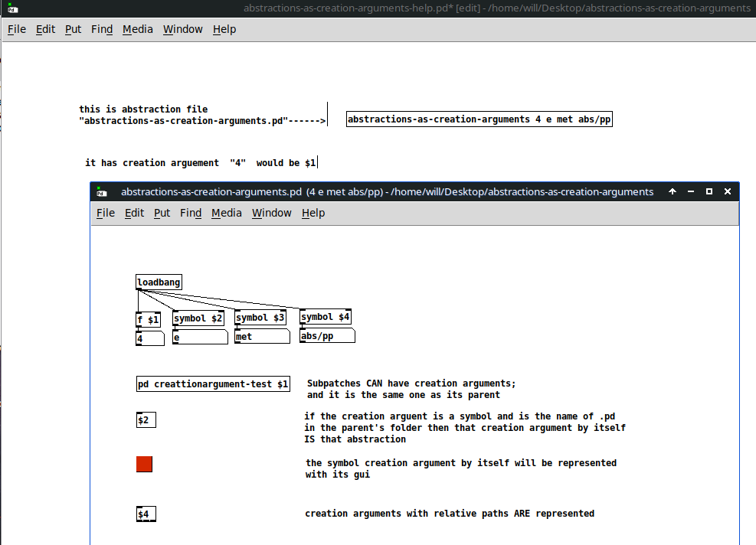Open the Media menu of the subpatch window
The image size is (756, 545).
(226, 213)
